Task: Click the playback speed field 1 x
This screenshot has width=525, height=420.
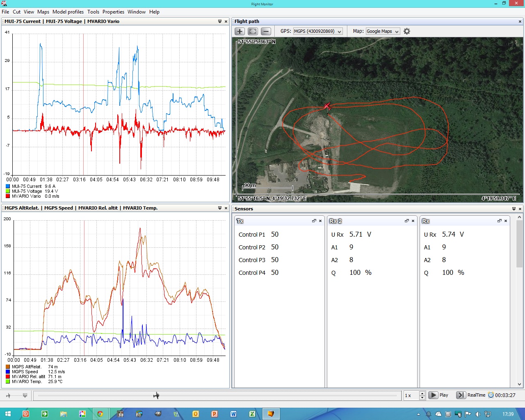Action: [411, 395]
